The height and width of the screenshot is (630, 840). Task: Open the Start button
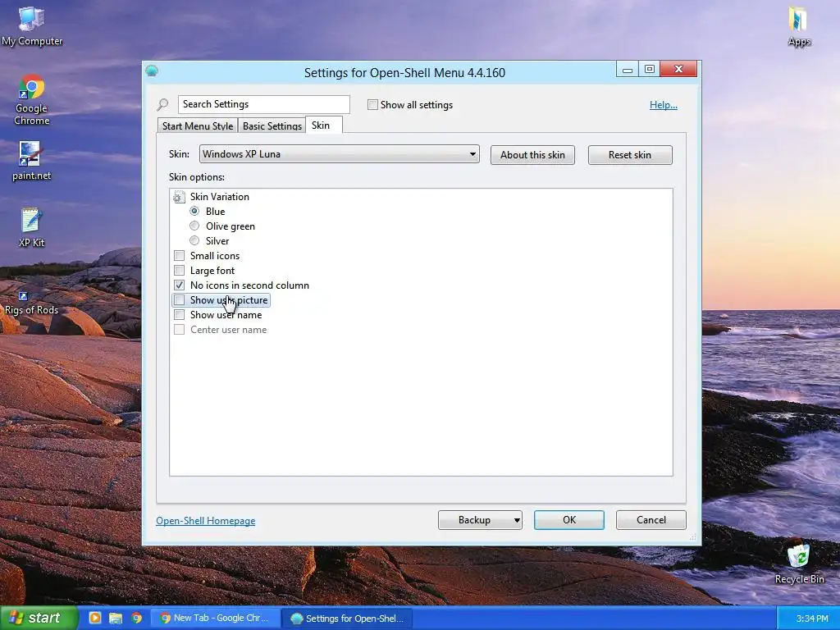39,618
